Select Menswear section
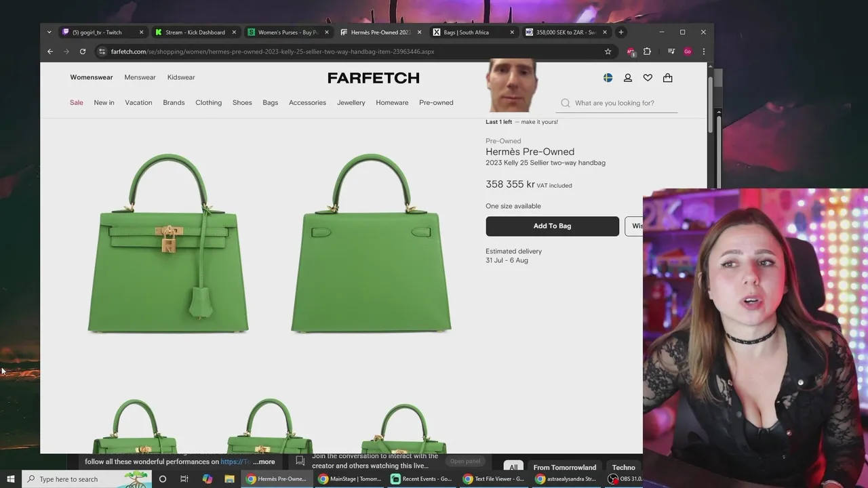The width and height of the screenshot is (868, 488). 140,77
